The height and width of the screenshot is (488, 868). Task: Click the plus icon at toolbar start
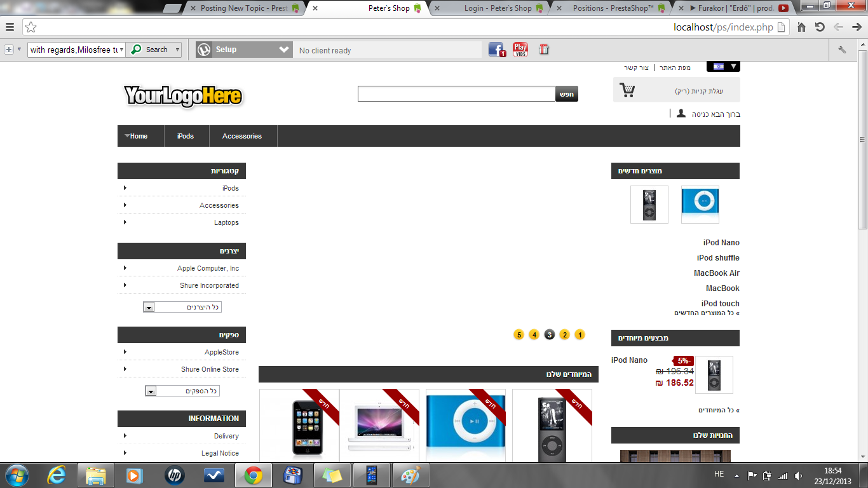(9, 50)
